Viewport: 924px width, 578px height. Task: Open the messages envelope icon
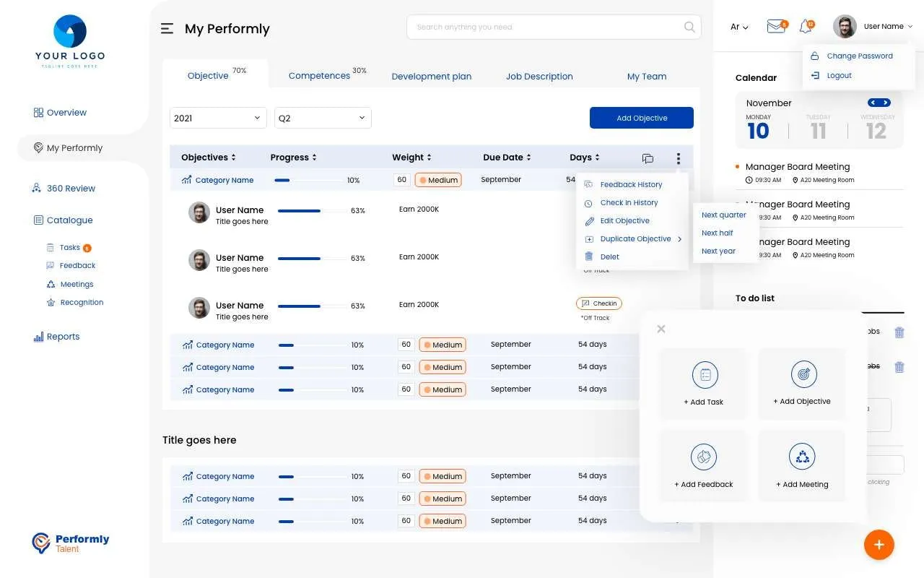775,26
